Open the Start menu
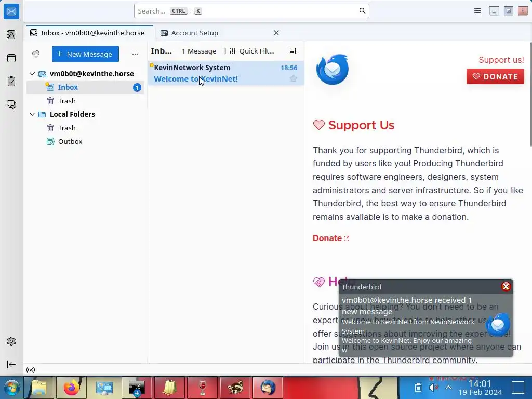 (x=11, y=388)
